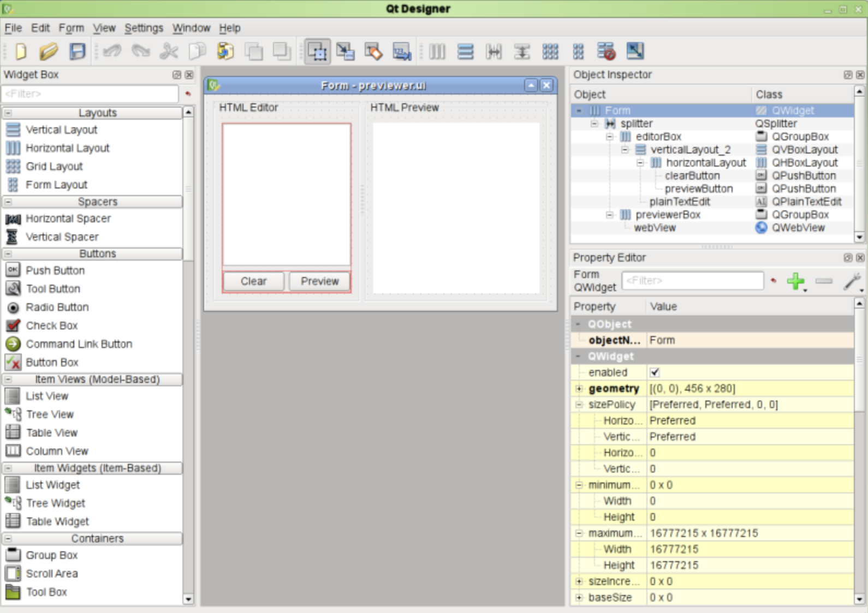
Task: Click the Redo arrow icon
Action: pos(141,51)
